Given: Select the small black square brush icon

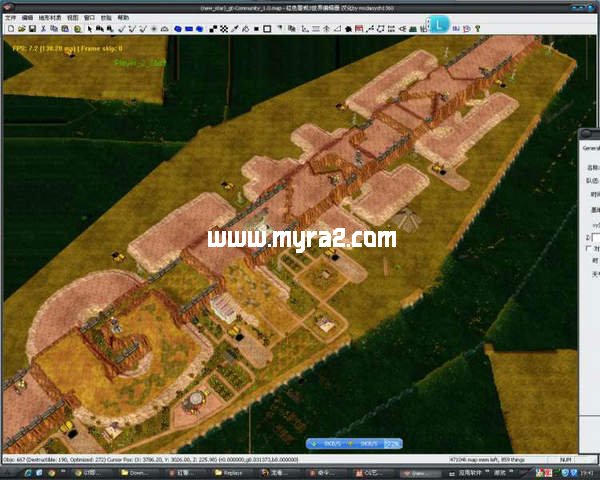Looking at the screenshot, I should point(256,29).
